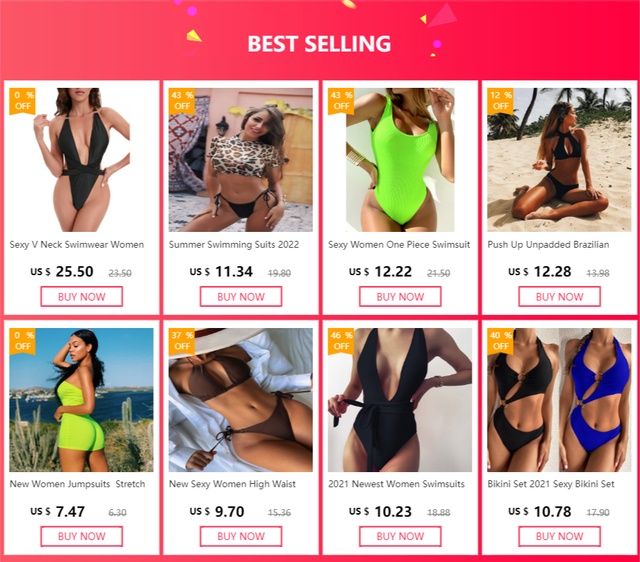Click the 40% OFF badge on Bikini Set

[x=500, y=341]
